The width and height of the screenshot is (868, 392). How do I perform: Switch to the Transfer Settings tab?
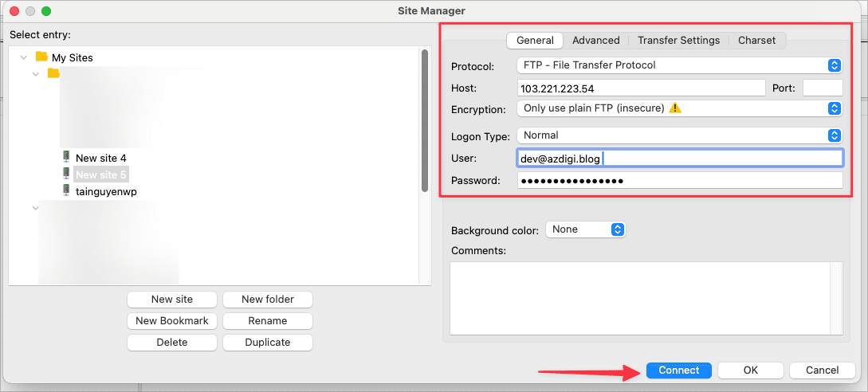point(678,41)
